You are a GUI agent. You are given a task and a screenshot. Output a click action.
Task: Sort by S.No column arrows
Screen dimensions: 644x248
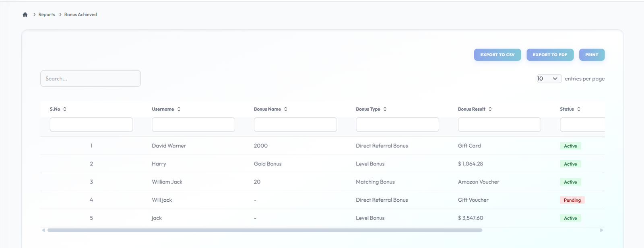pyautogui.click(x=65, y=109)
